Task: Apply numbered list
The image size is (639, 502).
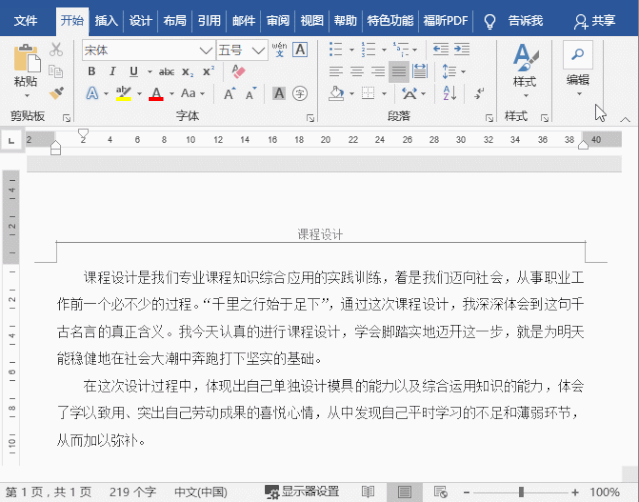Action: pos(368,50)
